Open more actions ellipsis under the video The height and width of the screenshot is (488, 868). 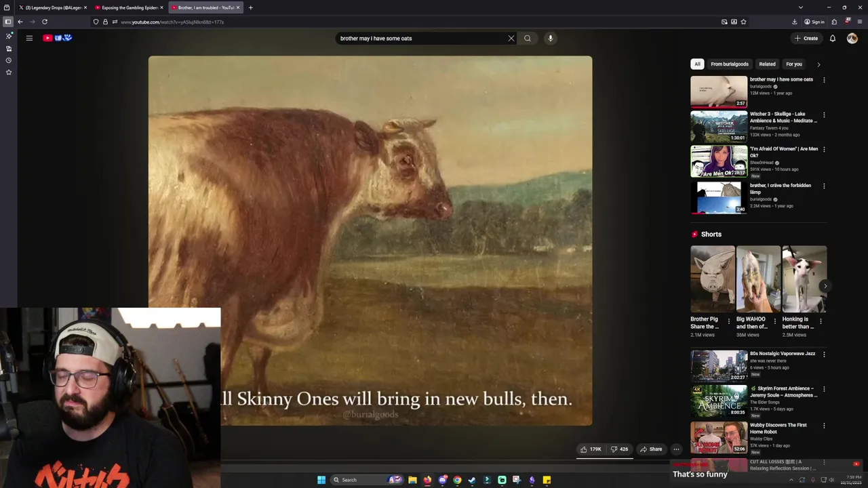[x=676, y=449]
